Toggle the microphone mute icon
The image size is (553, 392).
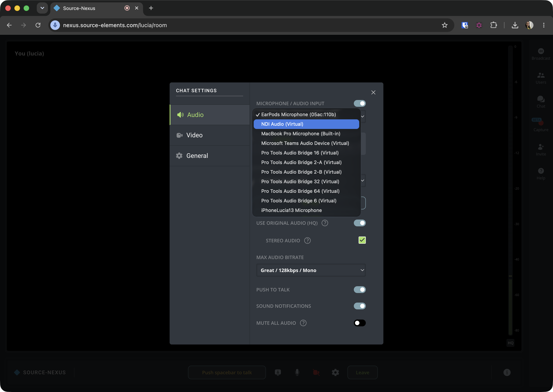click(297, 372)
